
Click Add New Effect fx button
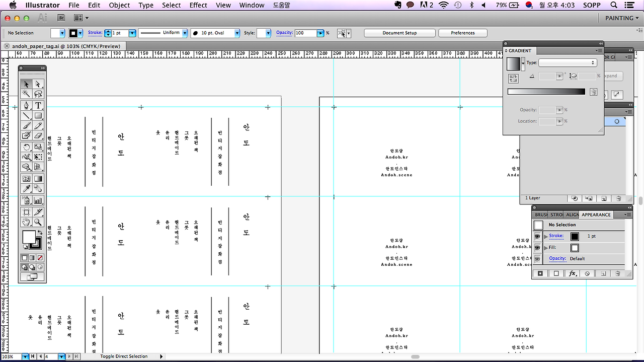tap(572, 273)
